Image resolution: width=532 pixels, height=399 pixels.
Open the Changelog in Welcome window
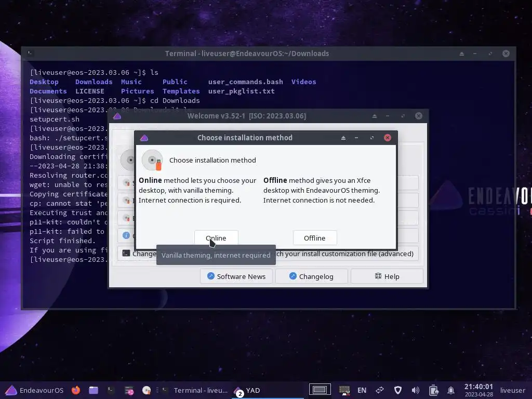(312, 276)
